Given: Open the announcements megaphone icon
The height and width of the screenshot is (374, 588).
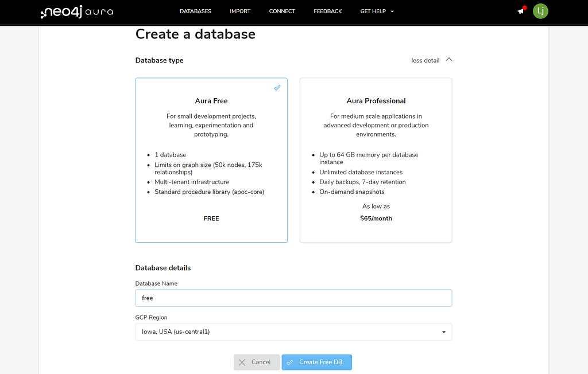Looking at the screenshot, I should point(521,11).
